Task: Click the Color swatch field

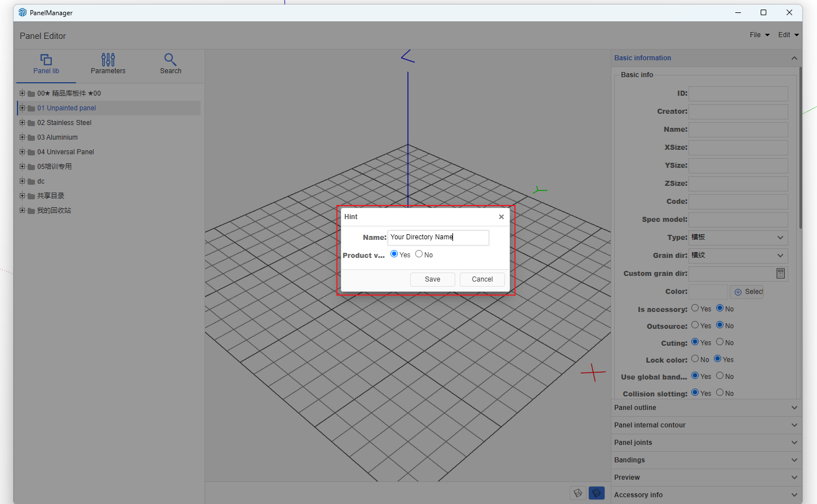Action: (708, 292)
